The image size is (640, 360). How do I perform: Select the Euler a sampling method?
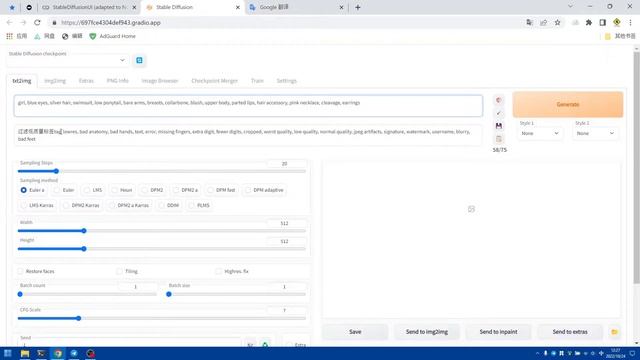(x=32, y=190)
